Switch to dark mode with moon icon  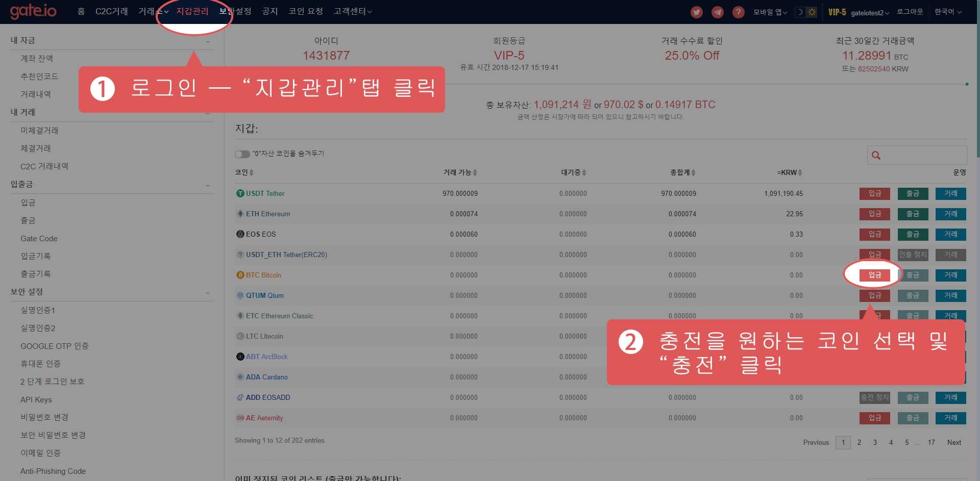coord(800,12)
